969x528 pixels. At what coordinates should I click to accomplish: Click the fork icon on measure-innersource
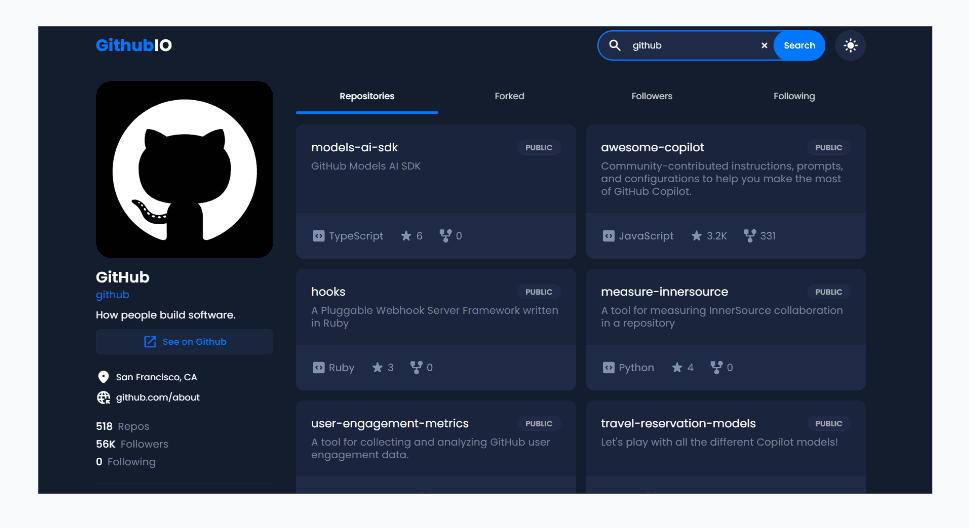(x=716, y=367)
